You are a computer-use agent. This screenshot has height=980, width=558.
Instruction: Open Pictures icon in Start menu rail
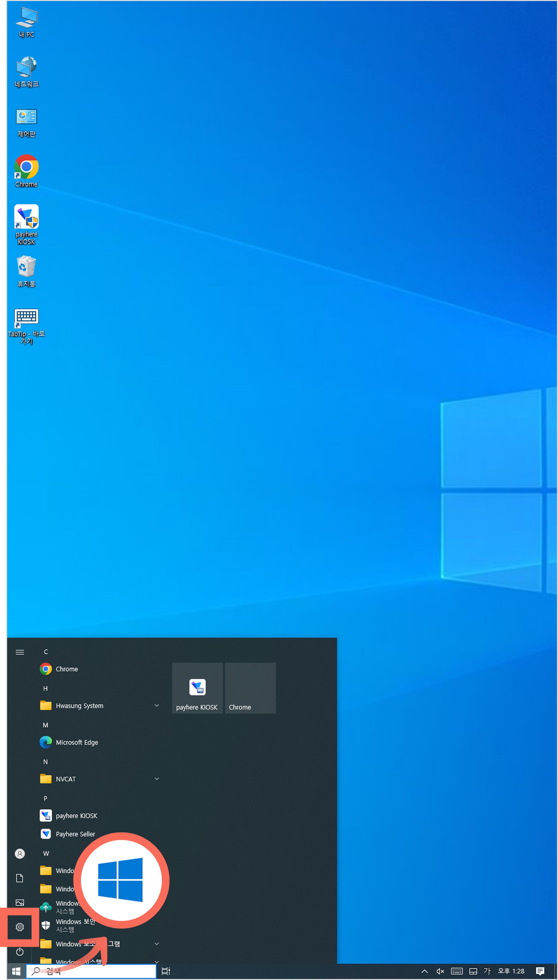pos(20,903)
